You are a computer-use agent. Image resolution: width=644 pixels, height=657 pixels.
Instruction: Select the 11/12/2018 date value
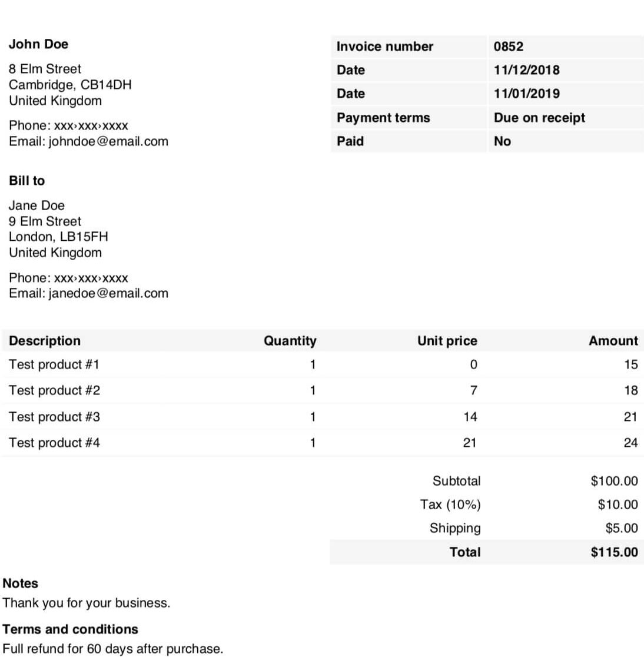(x=527, y=70)
